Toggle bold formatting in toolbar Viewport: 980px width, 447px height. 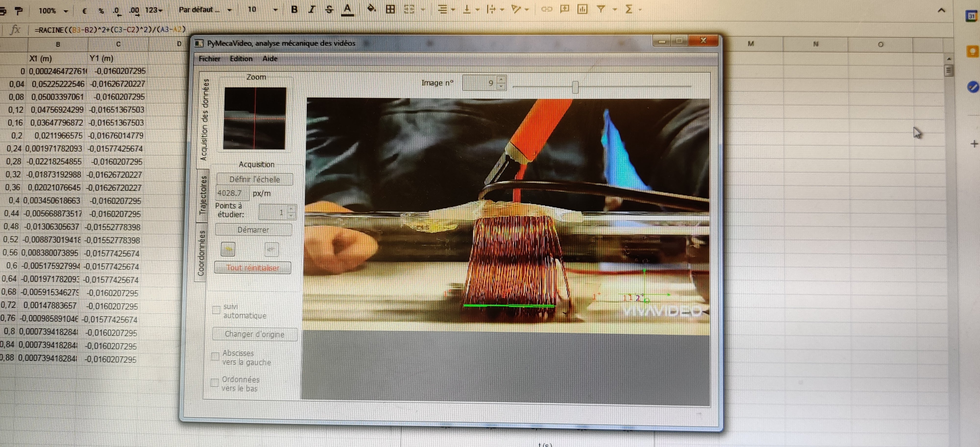click(x=294, y=10)
